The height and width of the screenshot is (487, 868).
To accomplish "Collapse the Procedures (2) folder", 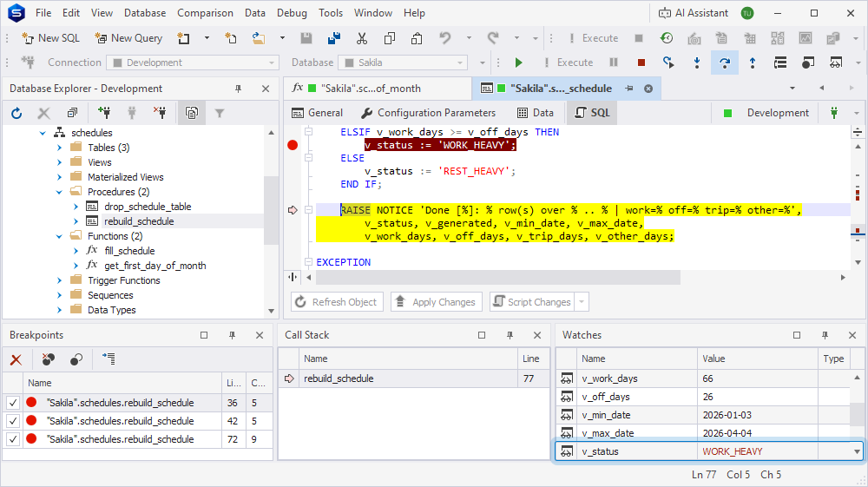I will (x=59, y=192).
